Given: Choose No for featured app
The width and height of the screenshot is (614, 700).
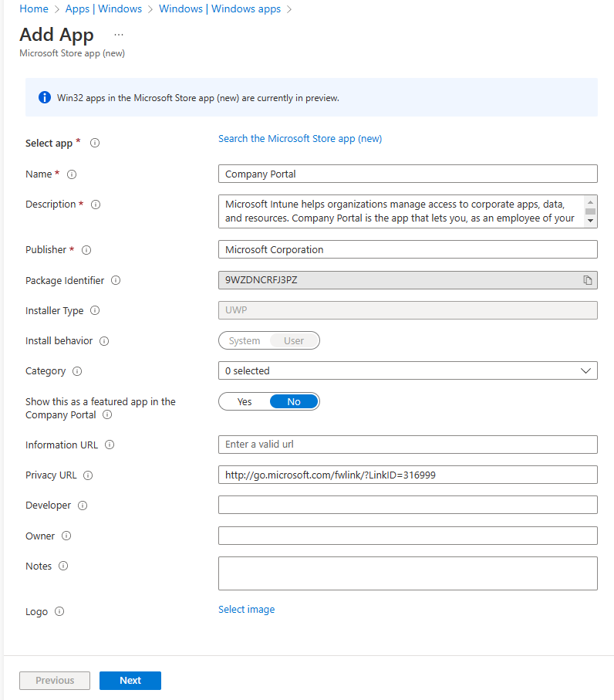Looking at the screenshot, I should pos(294,401).
